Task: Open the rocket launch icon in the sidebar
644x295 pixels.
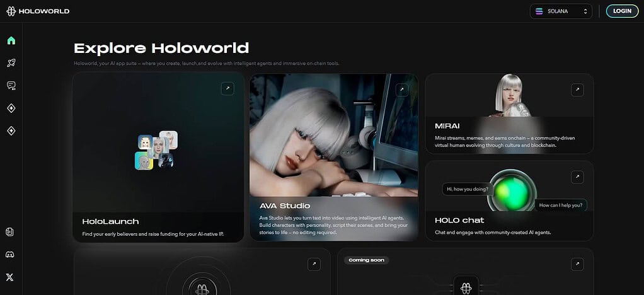Action: pyautogui.click(x=11, y=63)
